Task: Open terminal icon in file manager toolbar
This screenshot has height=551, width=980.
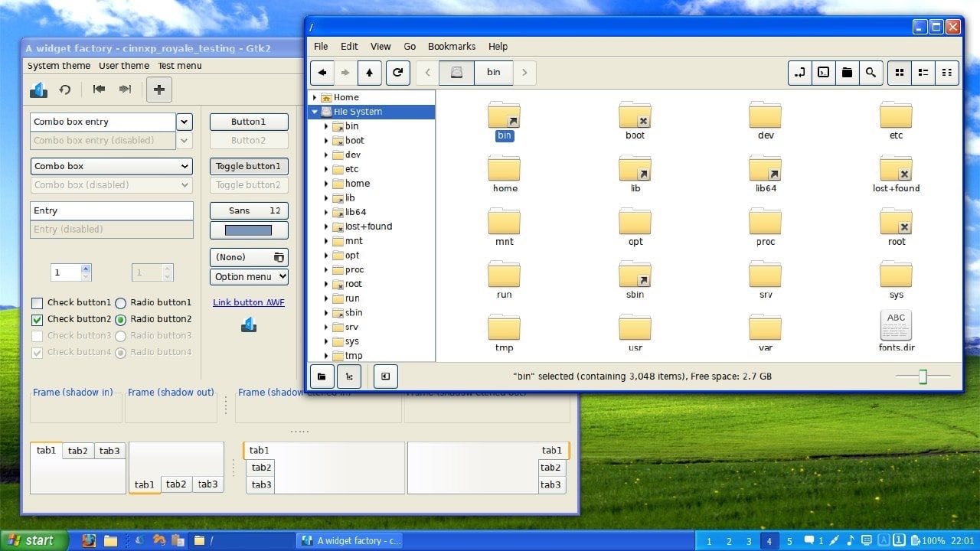Action: (x=823, y=73)
